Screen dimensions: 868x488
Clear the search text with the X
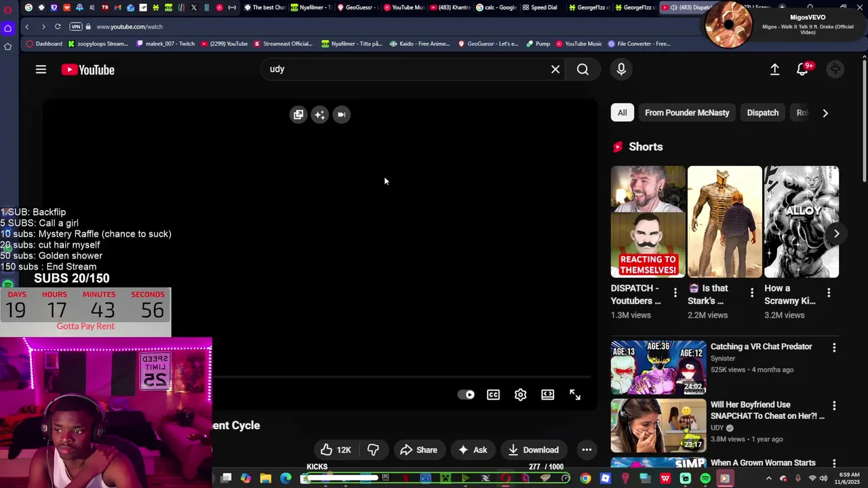[x=555, y=69]
